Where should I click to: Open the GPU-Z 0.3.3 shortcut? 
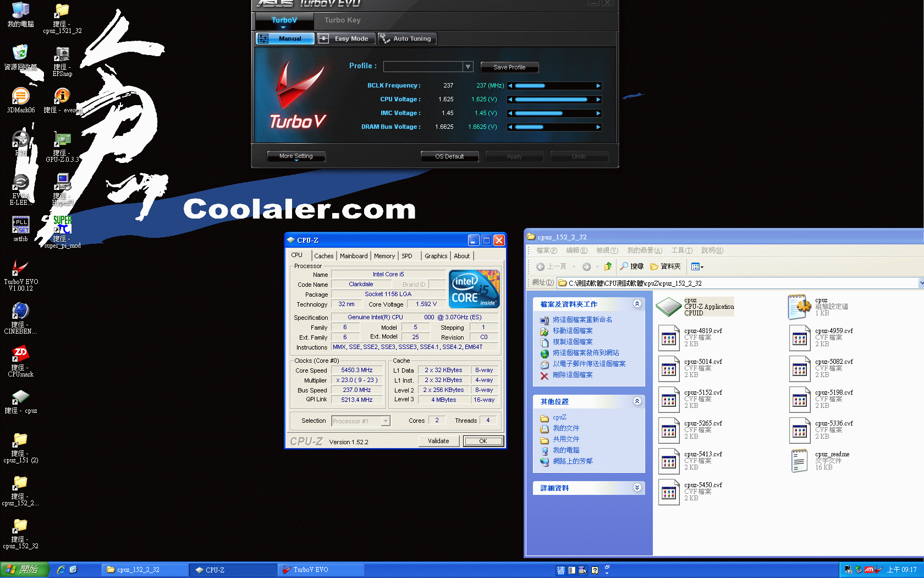tap(62, 147)
